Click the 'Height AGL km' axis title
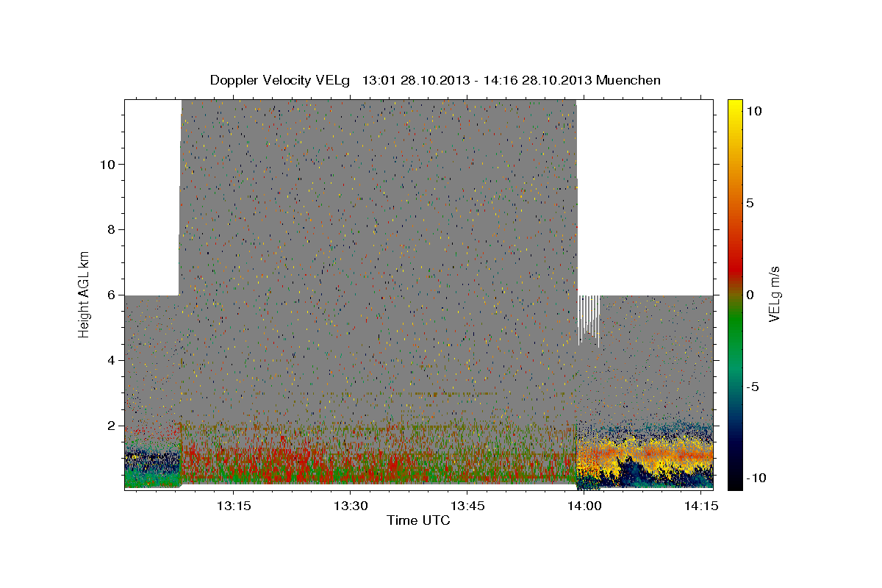The image size is (882, 588). tap(84, 295)
